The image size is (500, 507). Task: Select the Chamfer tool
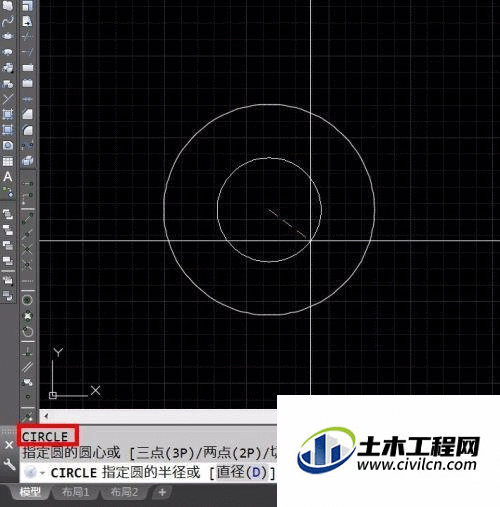pyautogui.click(x=27, y=114)
